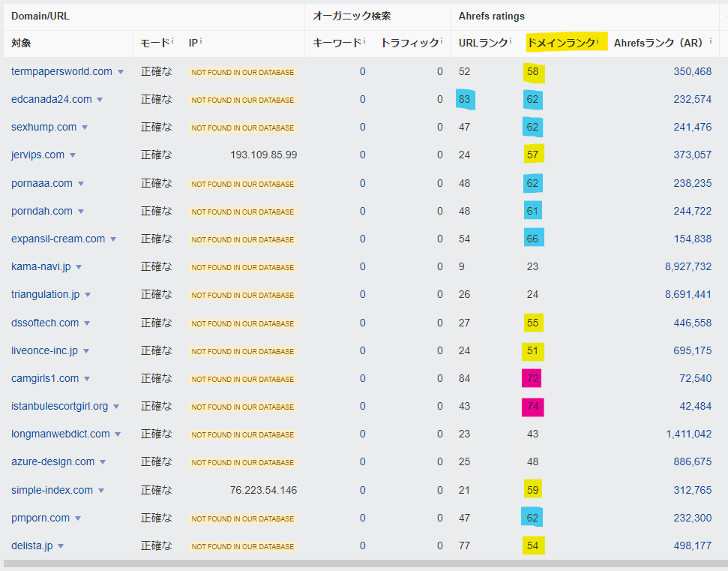This screenshot has height=571, width=728.
Task: Click Ahrefs rank value 8,927,732
Action: click(688, 266)
